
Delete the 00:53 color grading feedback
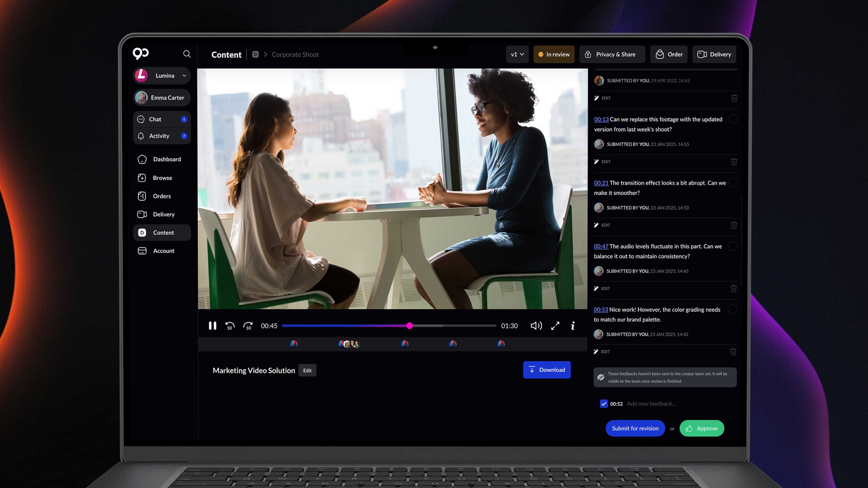[x=733, y=352]
